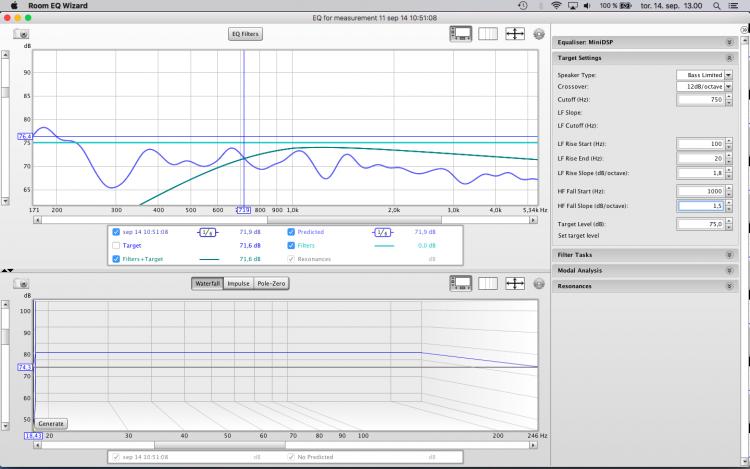The width and height of the screenshot is (750, 469).
Task: Click Set target level
Action: pos(578,236)
